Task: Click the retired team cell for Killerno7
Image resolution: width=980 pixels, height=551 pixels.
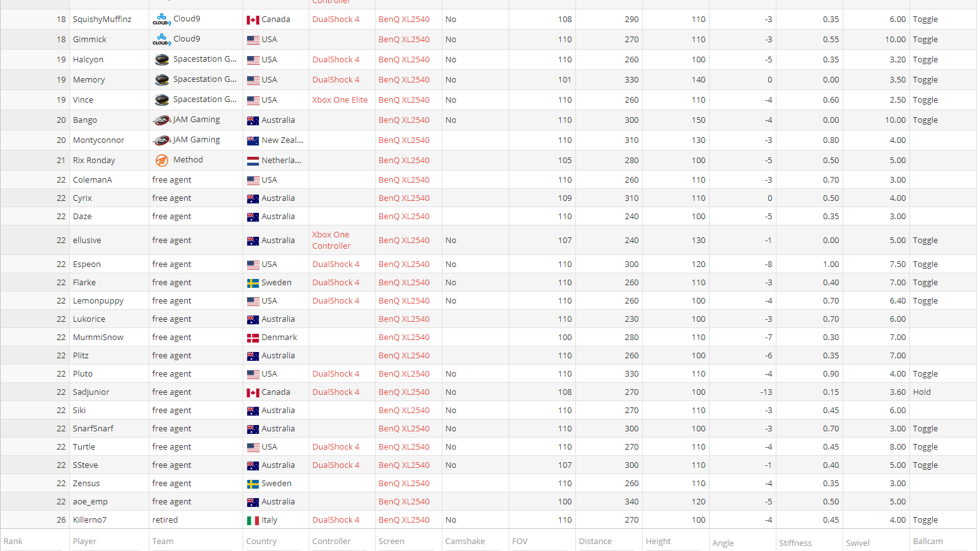Action: [165, 520]
